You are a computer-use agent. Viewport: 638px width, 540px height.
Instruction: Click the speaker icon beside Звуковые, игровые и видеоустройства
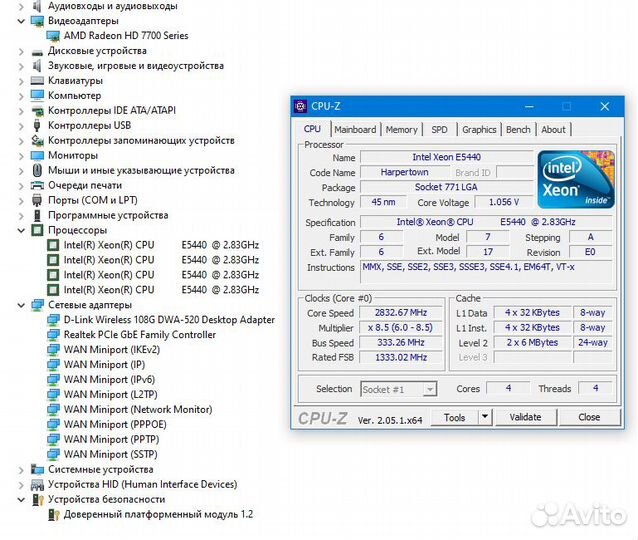(37, 66)
